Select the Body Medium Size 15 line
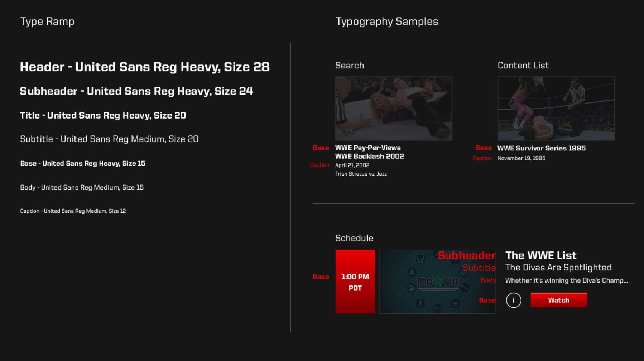 click(x=82, y=187)
